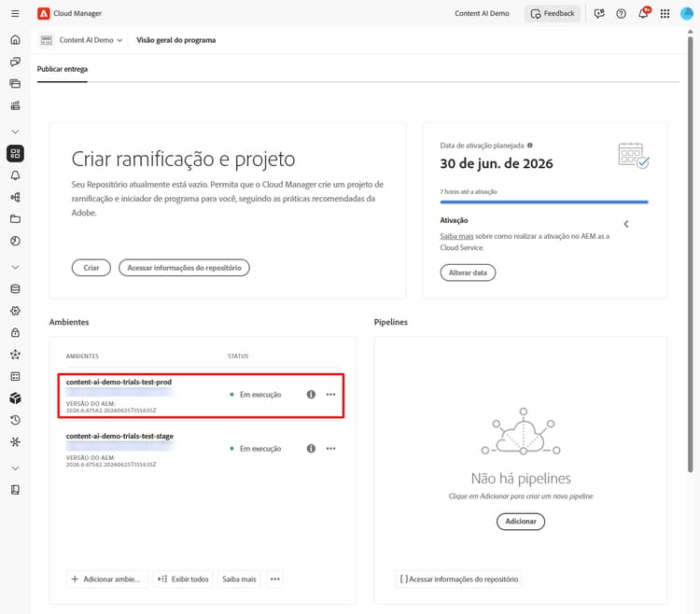Collapse the first sidebar section chevron
Screen dimensions: 700x614
click(15, 132)
